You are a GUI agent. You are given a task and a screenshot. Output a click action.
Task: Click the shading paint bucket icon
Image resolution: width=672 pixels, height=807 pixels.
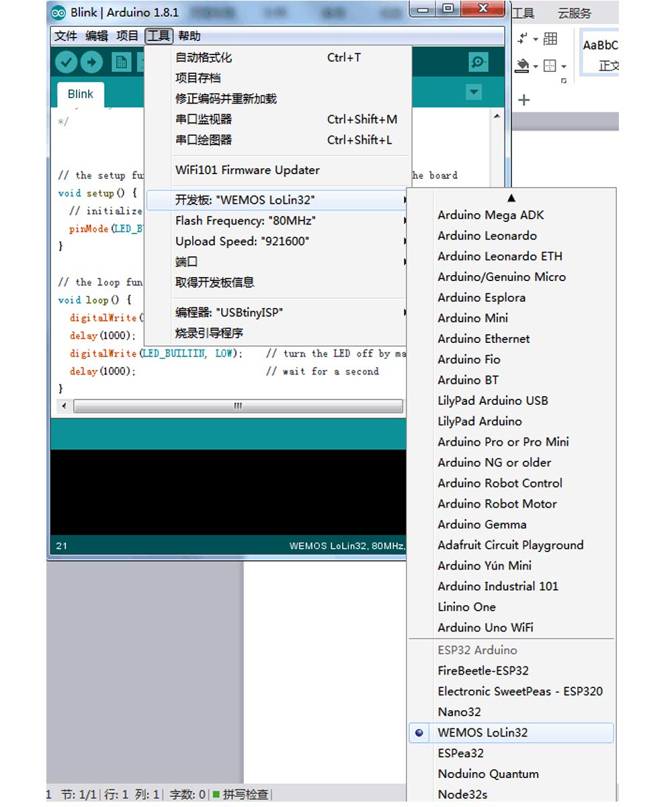pos(523,65)
